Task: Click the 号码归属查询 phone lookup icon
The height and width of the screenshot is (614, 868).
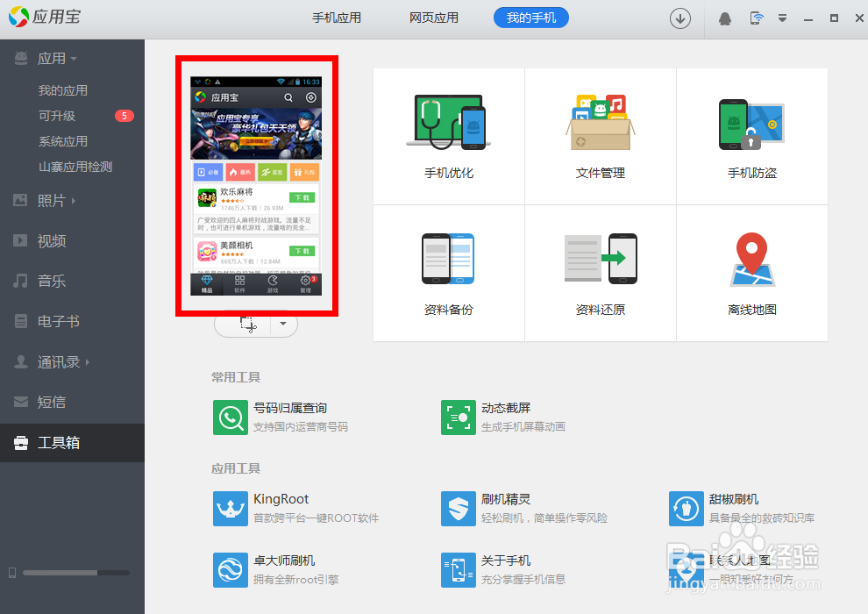Action: click(231, 418)
